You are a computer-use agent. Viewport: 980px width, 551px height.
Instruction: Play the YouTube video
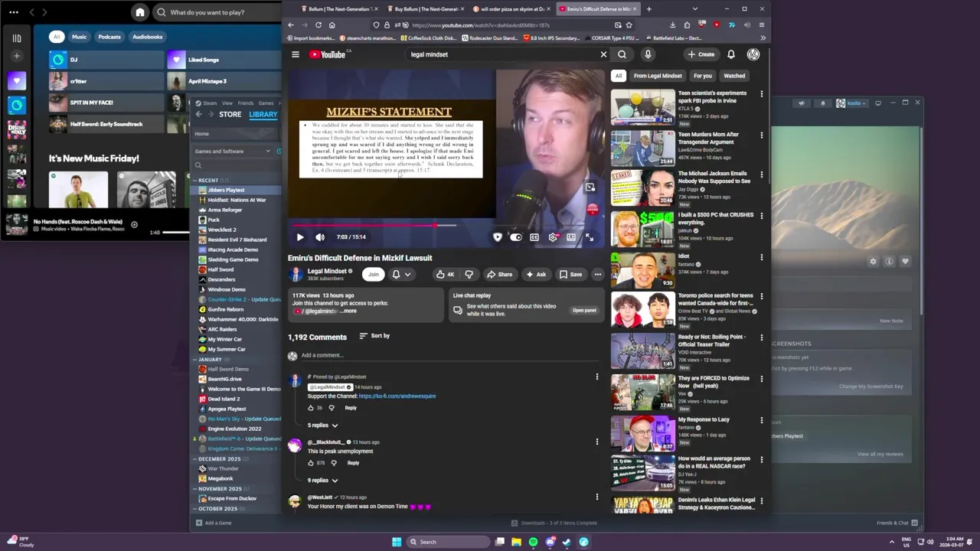pos(299,237)
